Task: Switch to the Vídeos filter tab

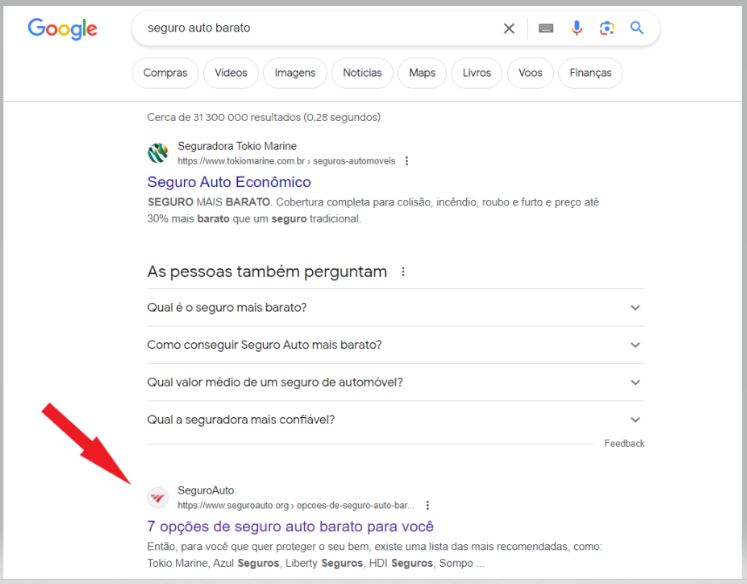Action: (231, 73)
